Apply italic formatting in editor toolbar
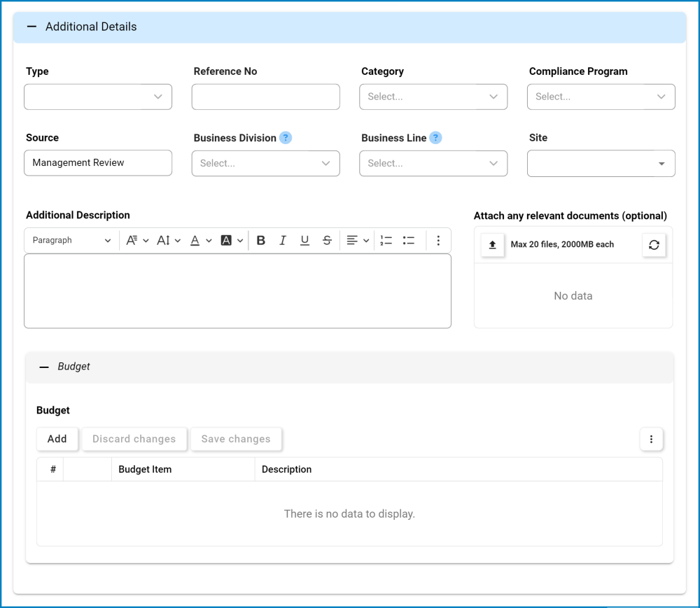 (x=283, y=241)
